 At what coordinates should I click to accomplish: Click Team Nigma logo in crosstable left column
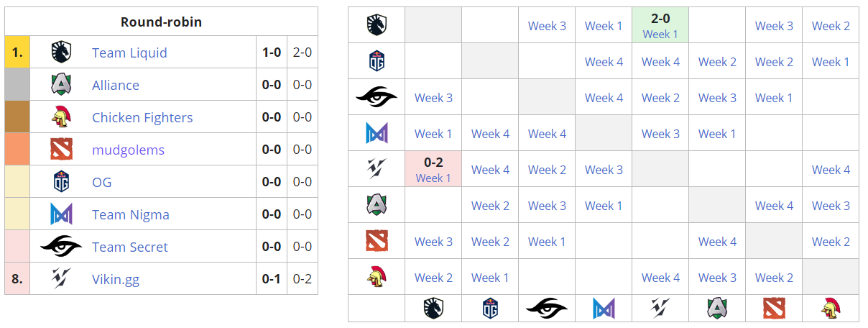click(377, 134)
